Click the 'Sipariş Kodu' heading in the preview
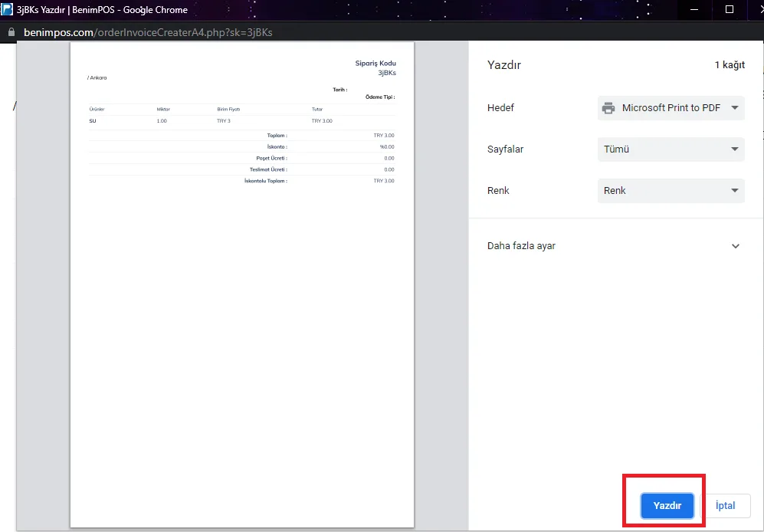The height and width of the screenshot is (532, 764). point(375,64)
